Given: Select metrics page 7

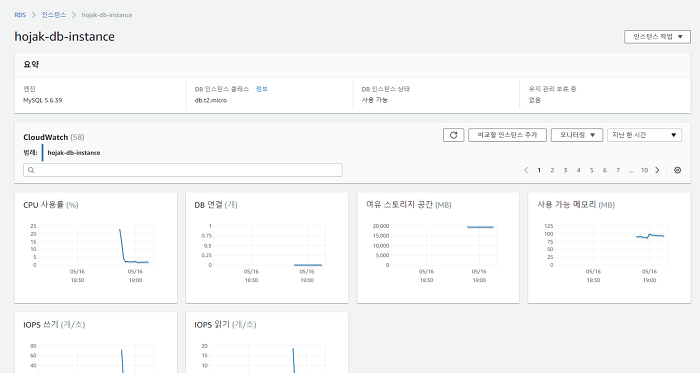Looking at the screenshot, I should coord(618,170).
